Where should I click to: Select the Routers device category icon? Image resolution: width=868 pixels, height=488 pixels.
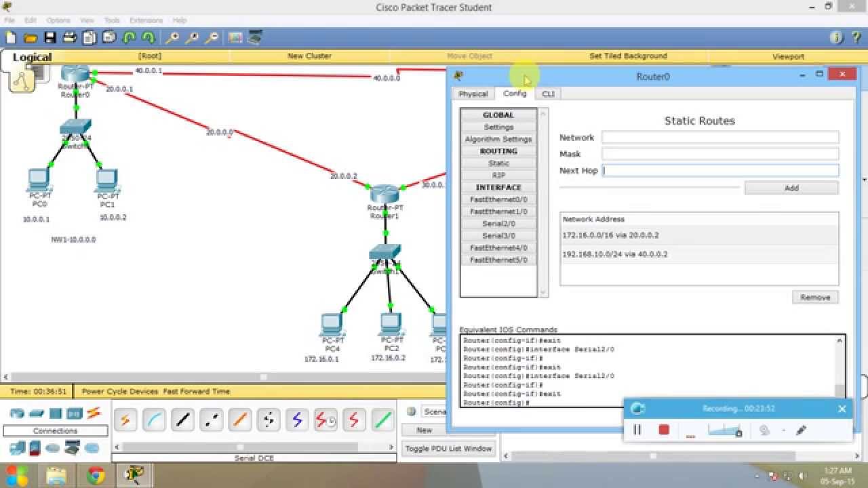click(x=17, y=413)
